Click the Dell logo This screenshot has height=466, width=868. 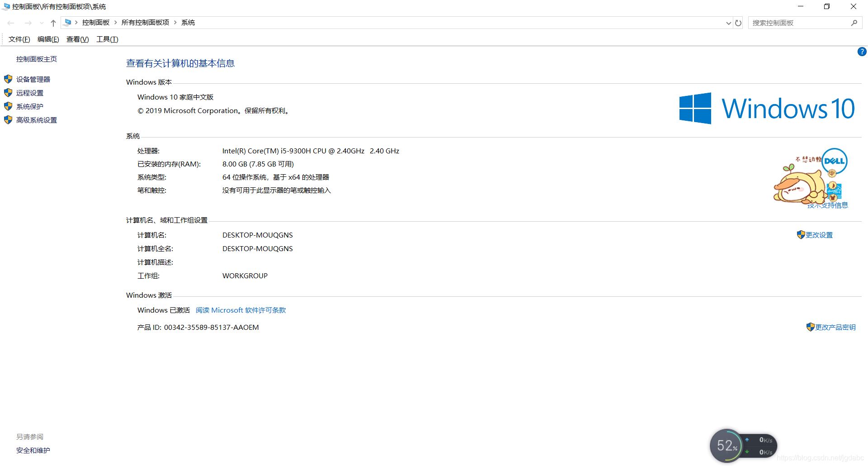(x=834, y=162)
